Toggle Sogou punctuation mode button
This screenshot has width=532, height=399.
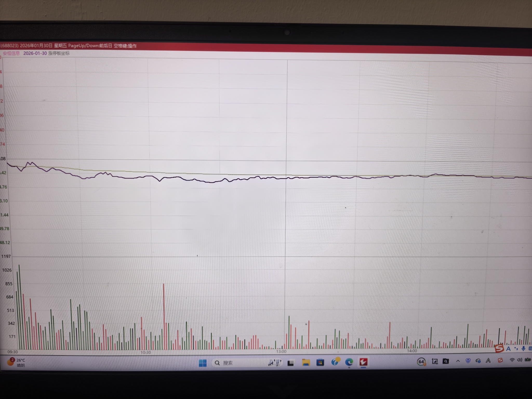pyautogui.click(x=516, y=349)
